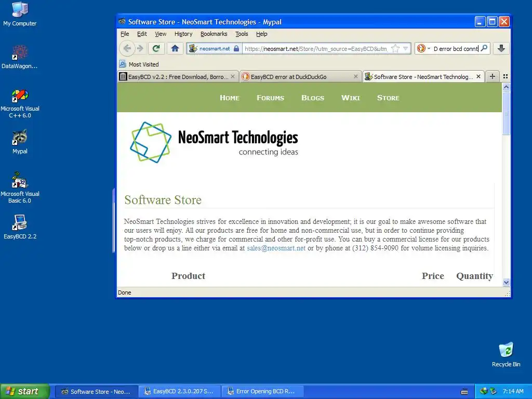Select the Microsoft Visual C++ 6.0 shortcut
This screenshot has width=532, height=399.
[x=20, y=103]
